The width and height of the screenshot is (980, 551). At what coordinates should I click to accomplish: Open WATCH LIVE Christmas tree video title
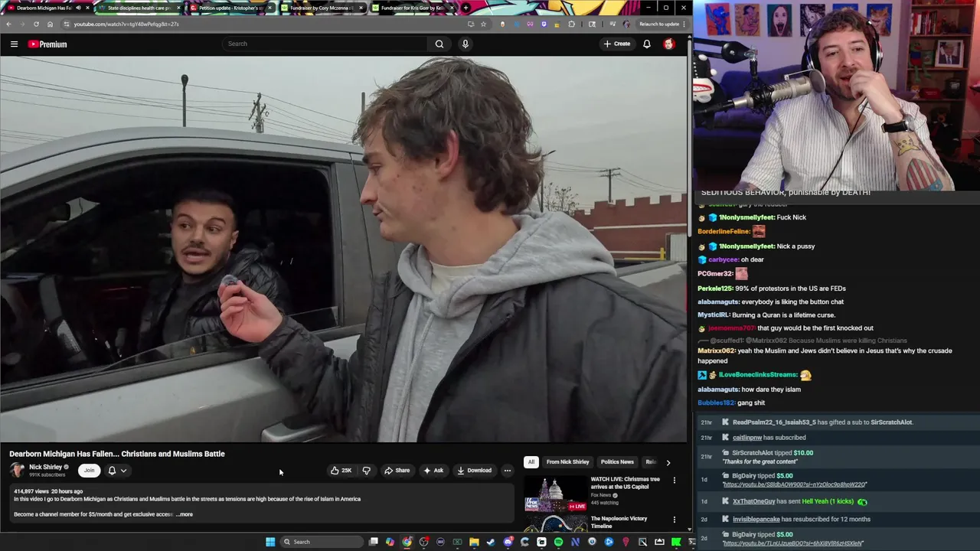pos(625,483)
